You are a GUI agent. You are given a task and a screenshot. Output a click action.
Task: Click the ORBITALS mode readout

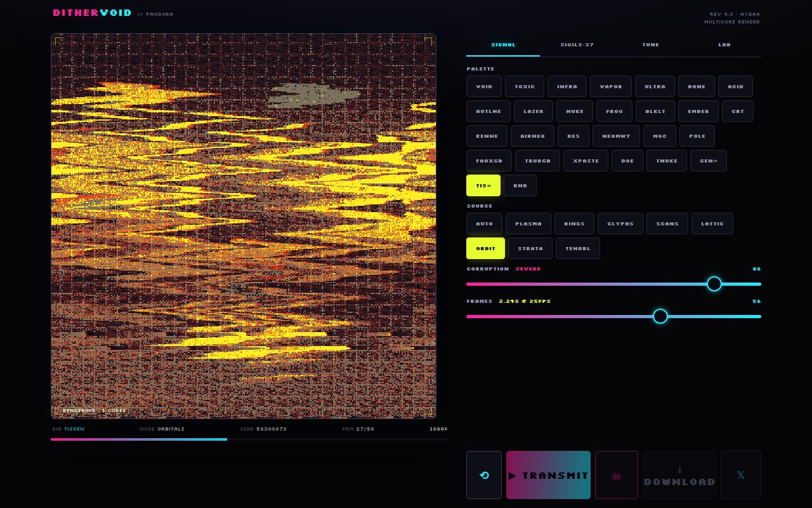click(171, 429)
